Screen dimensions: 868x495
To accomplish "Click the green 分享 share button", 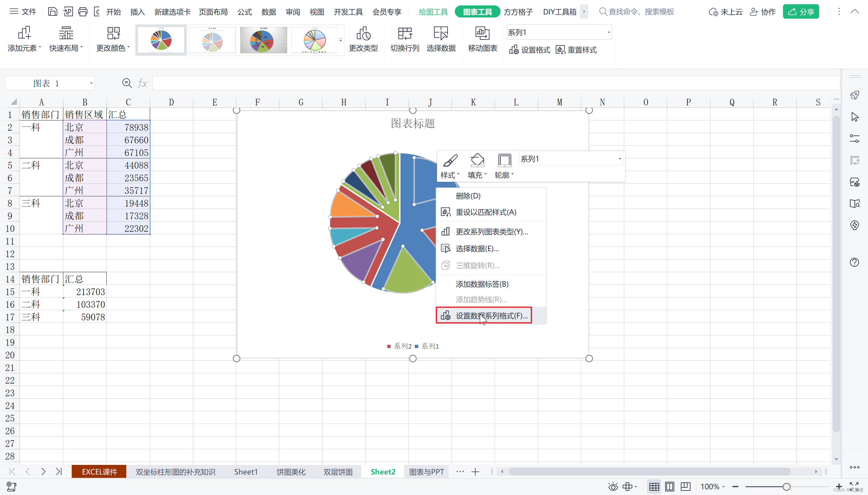I will click(800, 12).
